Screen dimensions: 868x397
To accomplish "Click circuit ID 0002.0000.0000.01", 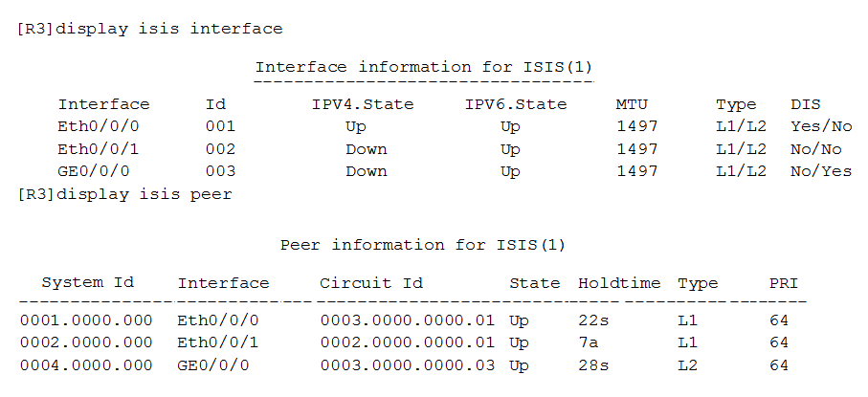I will [x=407, y=342].
